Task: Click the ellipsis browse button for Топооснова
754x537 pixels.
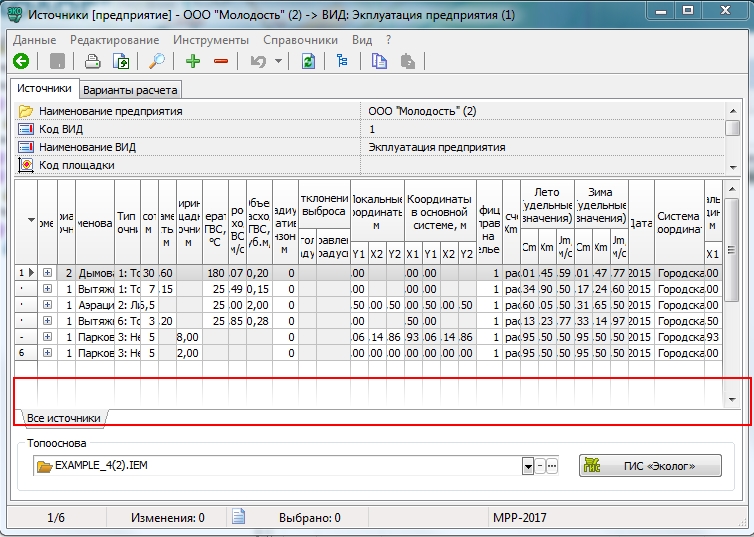Action: point(552,466)
